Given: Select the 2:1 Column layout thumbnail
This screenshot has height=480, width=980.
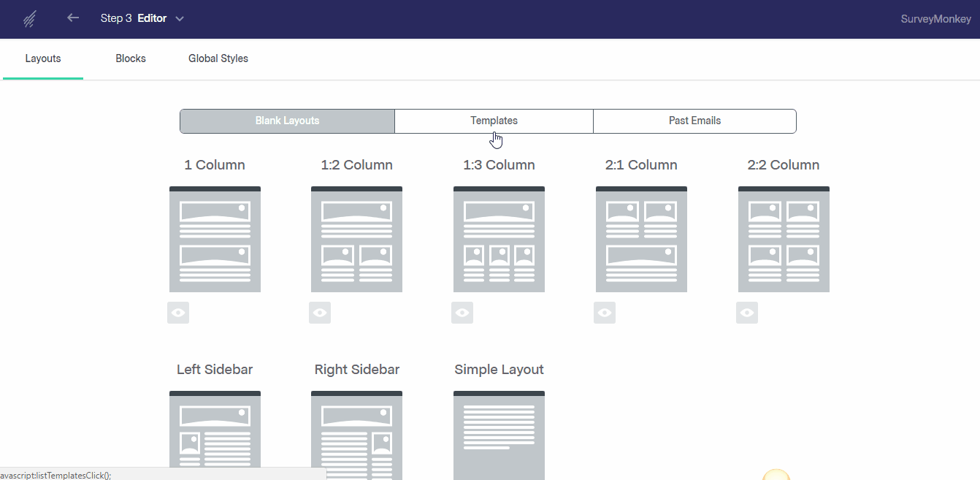Looking at the screenshot, I should click(x=641, y=240).
